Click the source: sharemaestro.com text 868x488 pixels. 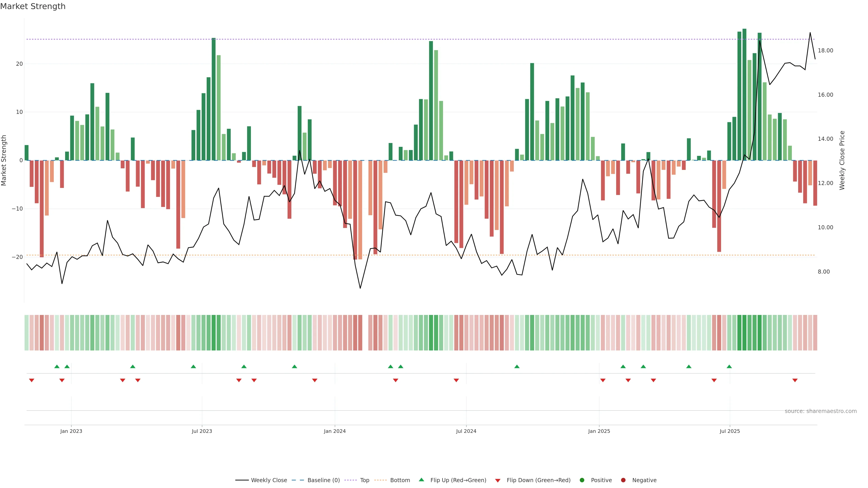(821, 411)
